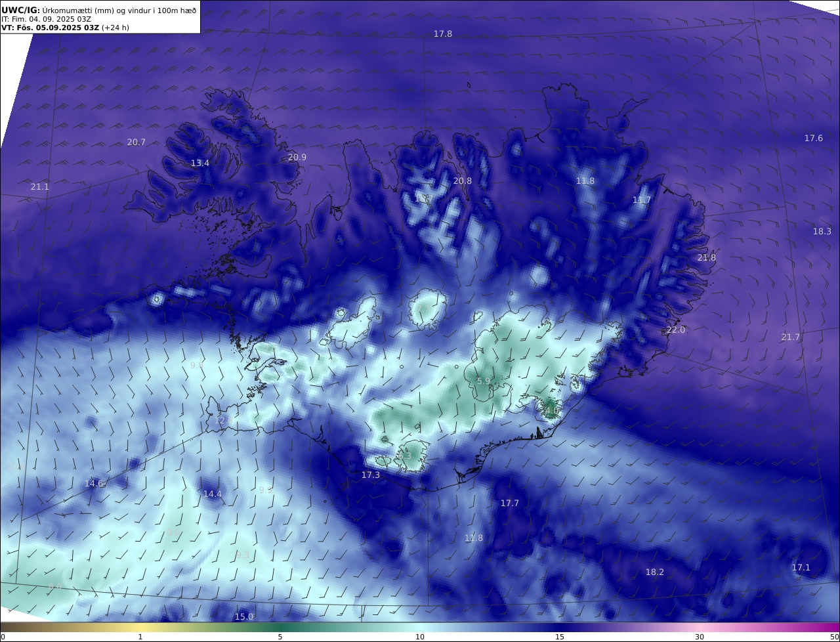
Task: Select the 14.4 value label
Action: coord(213,494)
